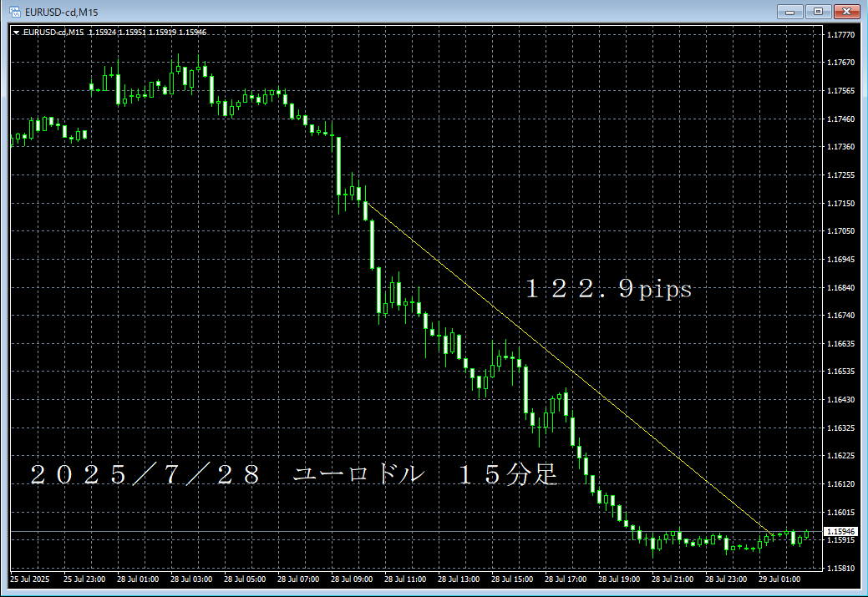Select the 2025/7/28 ユーロドル 15分足 text label
This screenshot has height=597, width=868.
(292, 474)
